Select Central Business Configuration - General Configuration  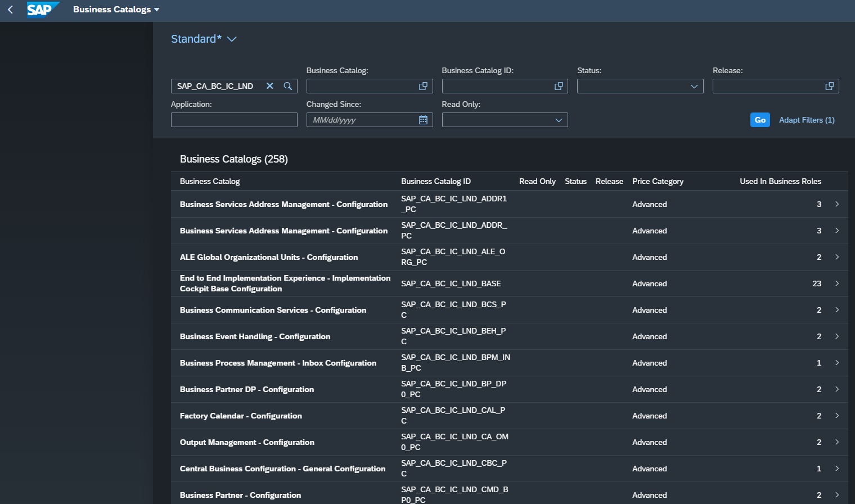282,469
